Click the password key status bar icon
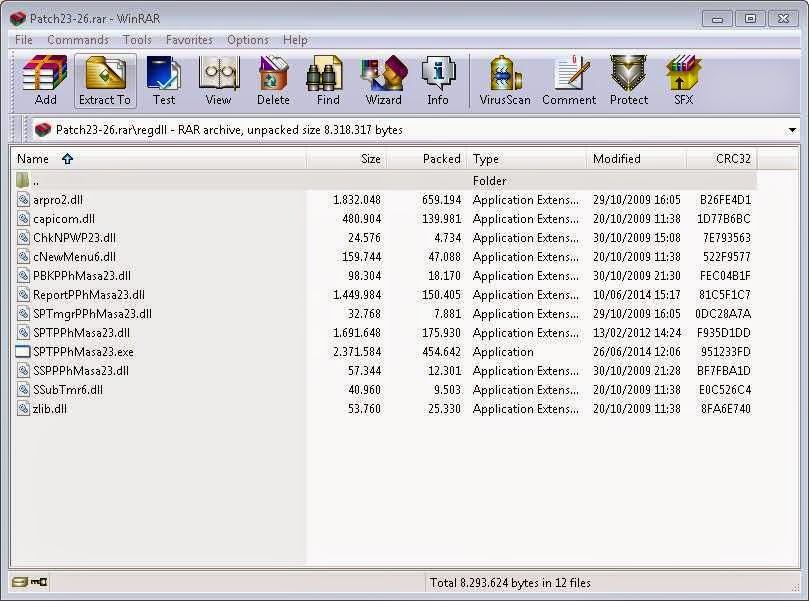 [39, 582]
